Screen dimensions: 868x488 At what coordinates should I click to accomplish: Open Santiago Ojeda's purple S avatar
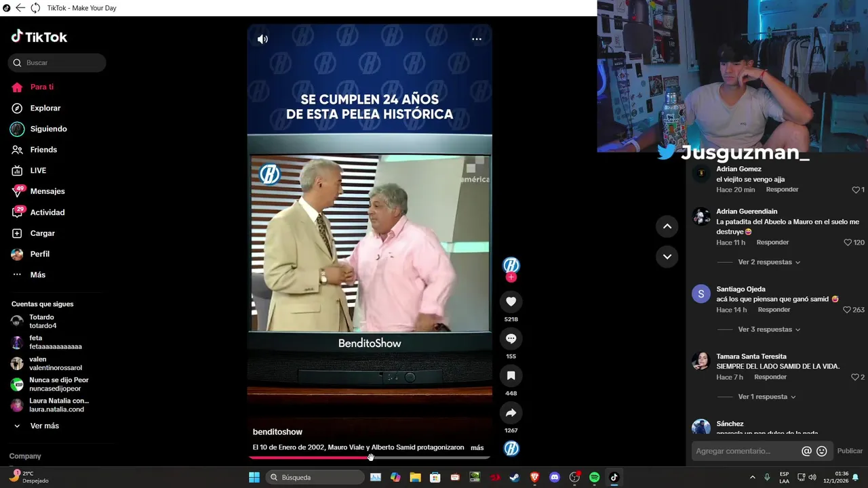[701, 293]
